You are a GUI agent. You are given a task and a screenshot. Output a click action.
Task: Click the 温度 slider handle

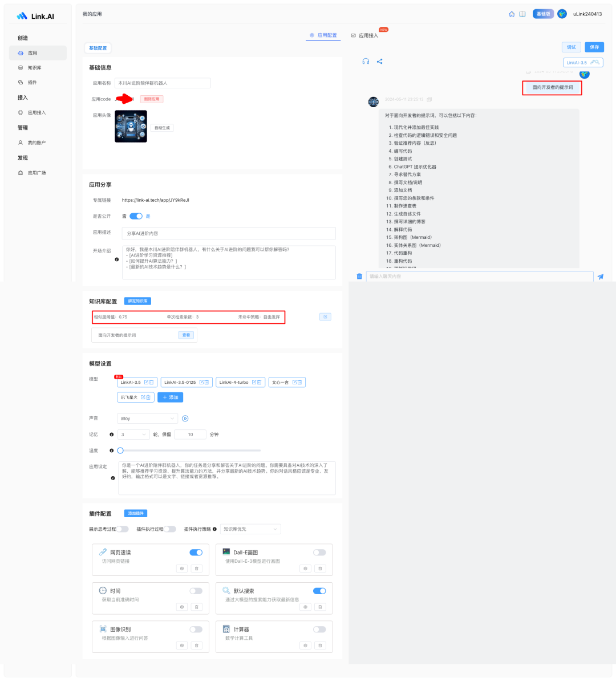[120, 450]
